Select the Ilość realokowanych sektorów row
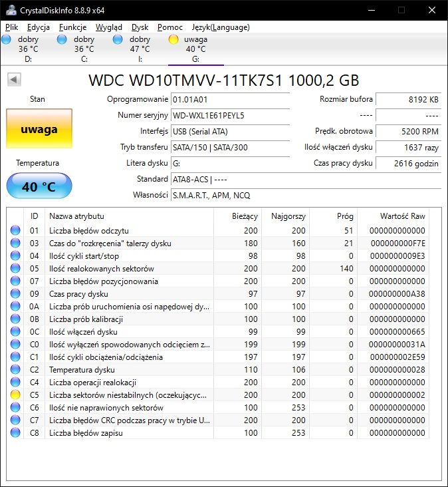Image resolution: width=448 pixels, height=487 pixels. click(218, 268)
